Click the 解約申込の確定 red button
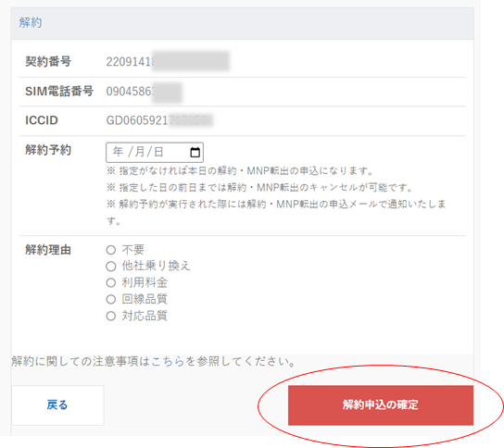The width and height of the screenshot is (504, 448). [x=381, y=405]
